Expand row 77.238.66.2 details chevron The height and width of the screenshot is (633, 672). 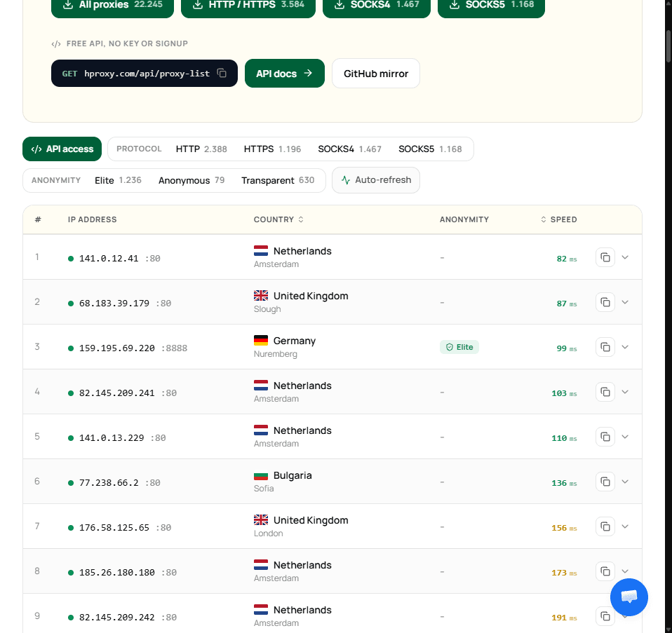625,482
